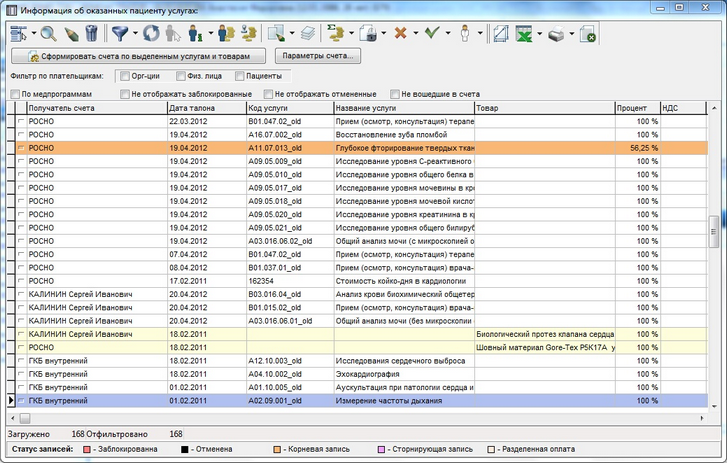Click the horizontal scrollbar thumb

click(x=25, y=418)
